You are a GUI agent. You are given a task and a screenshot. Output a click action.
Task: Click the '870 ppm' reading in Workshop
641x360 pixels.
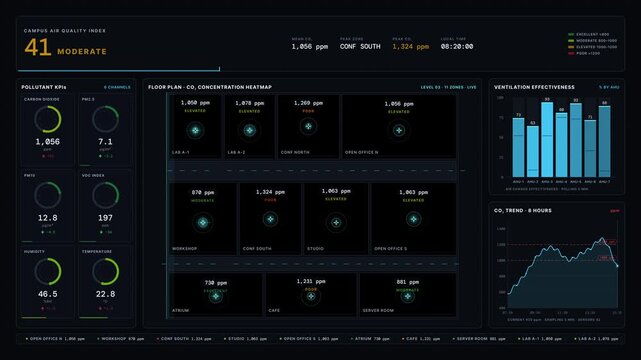click(203, 192)
